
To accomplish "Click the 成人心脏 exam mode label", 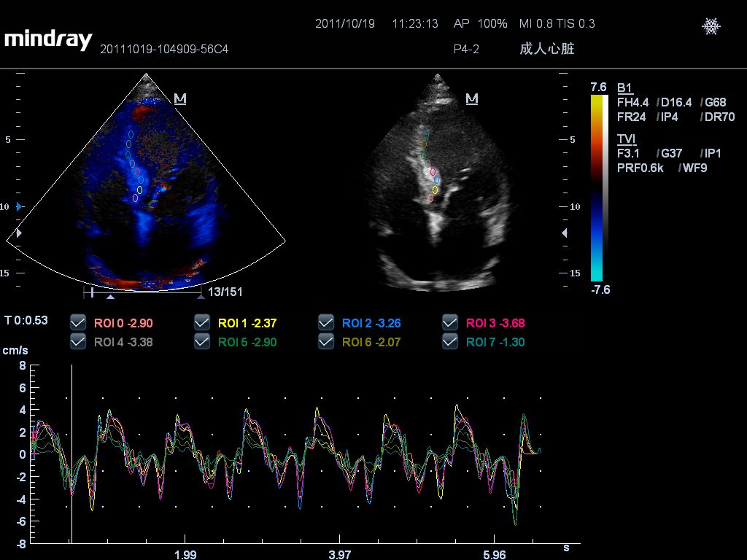I will 547,49.
